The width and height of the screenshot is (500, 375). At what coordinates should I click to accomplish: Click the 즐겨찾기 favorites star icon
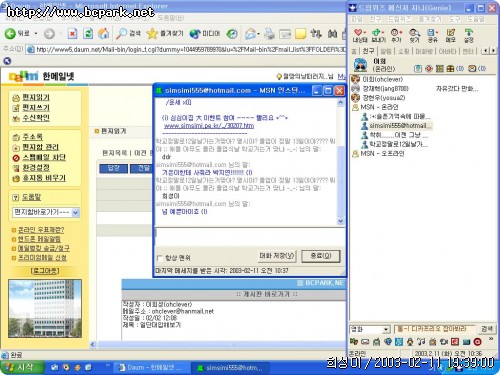tap(152, 33)
